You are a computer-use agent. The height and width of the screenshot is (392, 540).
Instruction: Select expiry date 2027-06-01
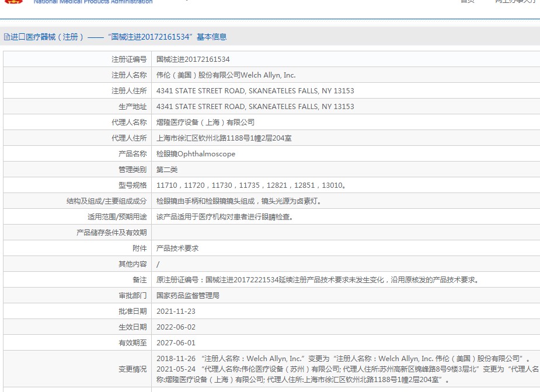pos(176,343)
